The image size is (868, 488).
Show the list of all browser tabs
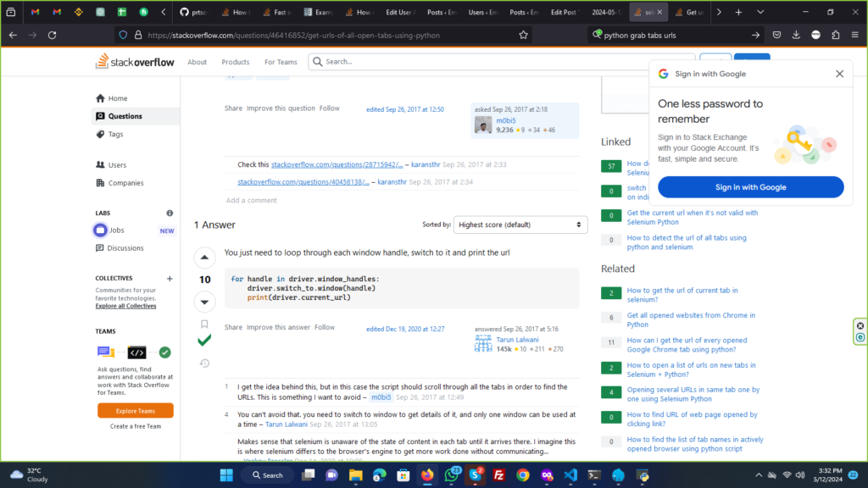[x=759, y=13]
